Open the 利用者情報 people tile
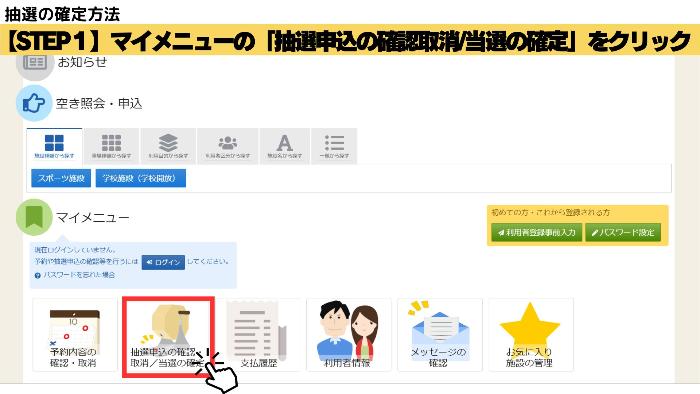Screen dimensions: 700x394 348,336
